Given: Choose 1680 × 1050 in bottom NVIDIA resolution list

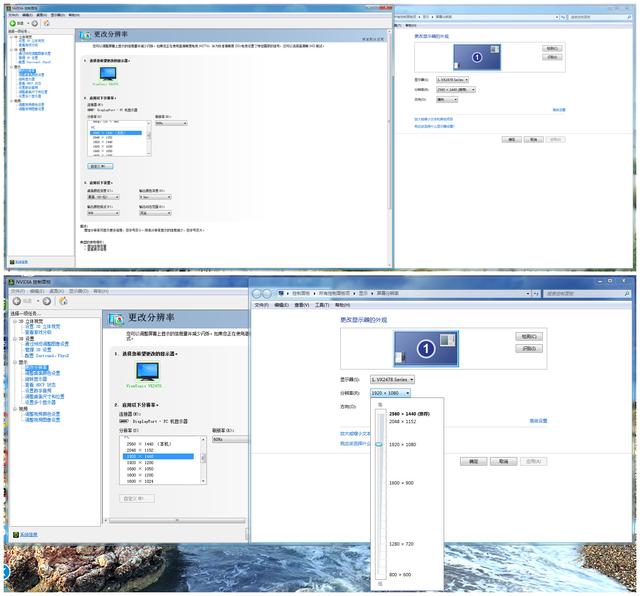Looking at the screenshot, I should point(158,469).
